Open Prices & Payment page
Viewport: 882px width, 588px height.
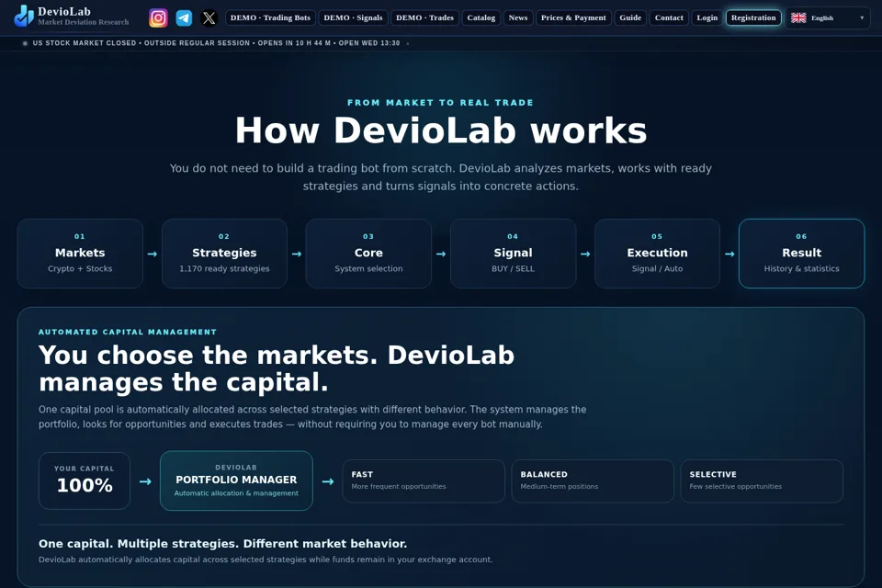pos(573,18)
